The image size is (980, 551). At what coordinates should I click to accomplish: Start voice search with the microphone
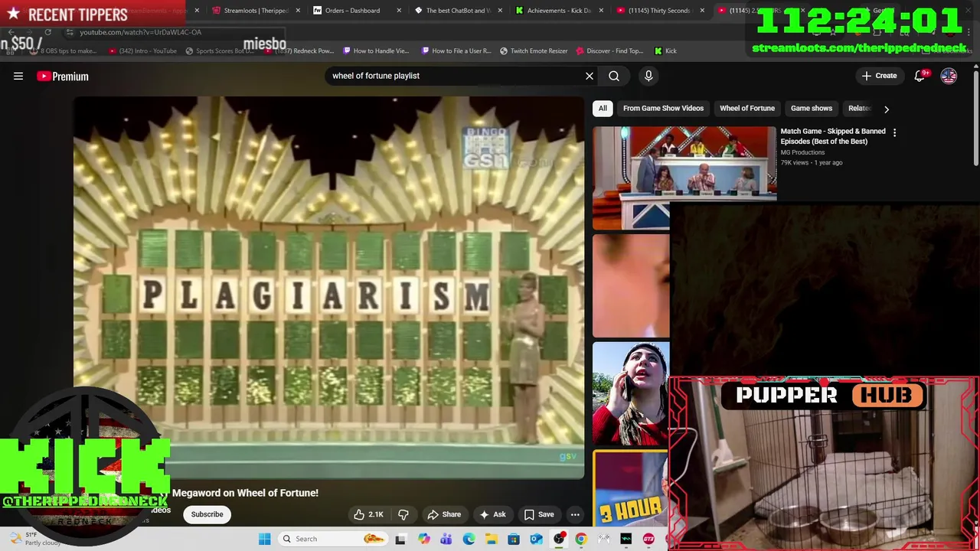[648, 76]
